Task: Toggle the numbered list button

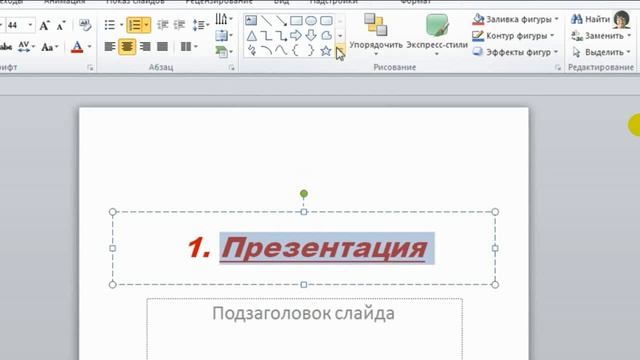Action: [134, 25]
